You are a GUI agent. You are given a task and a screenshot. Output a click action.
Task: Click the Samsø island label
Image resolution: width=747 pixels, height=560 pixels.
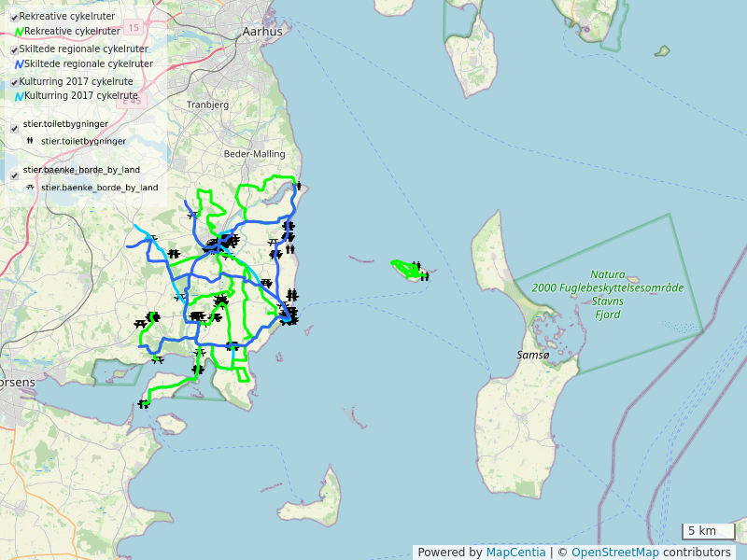tap(533, 356)
